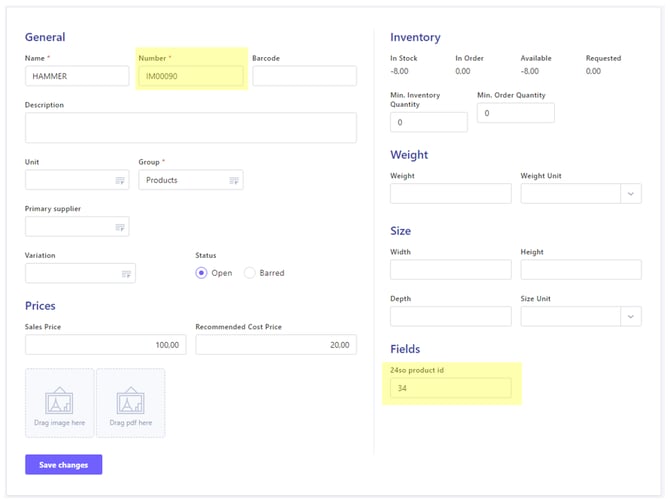
Task: Click the Name field containing HAMMER
Action: coord(77,76)
